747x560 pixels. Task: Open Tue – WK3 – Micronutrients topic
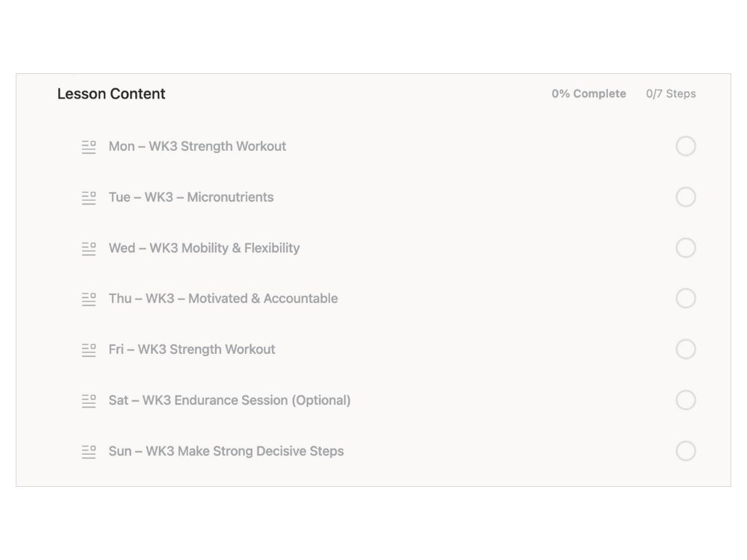[x=191, y=197]
